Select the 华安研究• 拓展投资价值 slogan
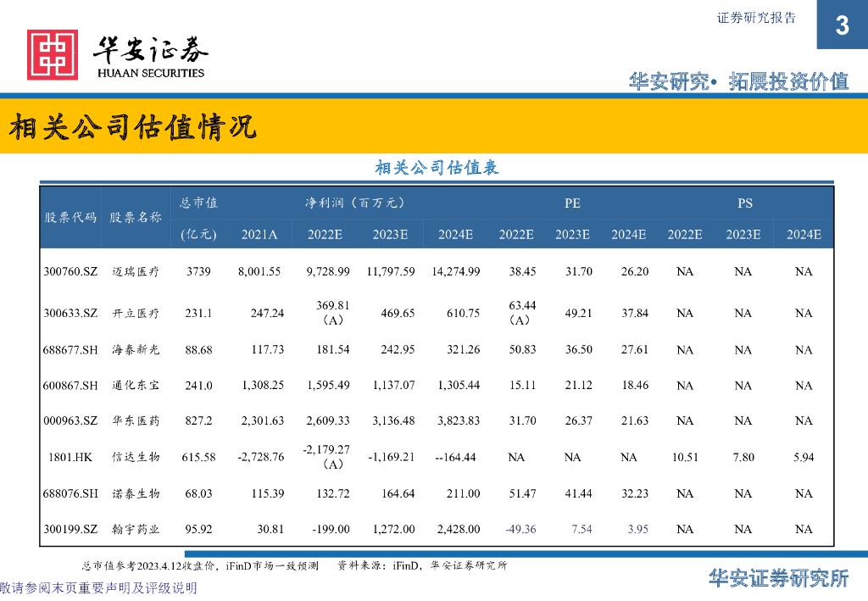 point(738,81)
